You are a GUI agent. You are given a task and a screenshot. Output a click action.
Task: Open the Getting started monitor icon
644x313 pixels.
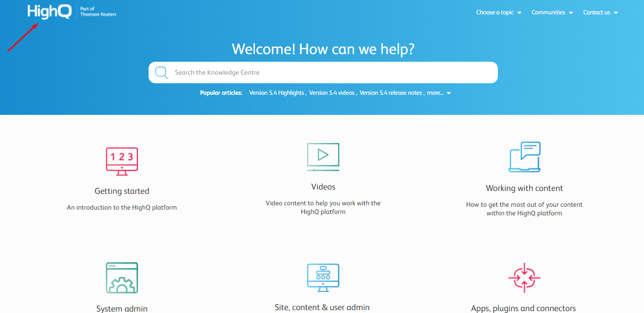[x=122, y=162]
